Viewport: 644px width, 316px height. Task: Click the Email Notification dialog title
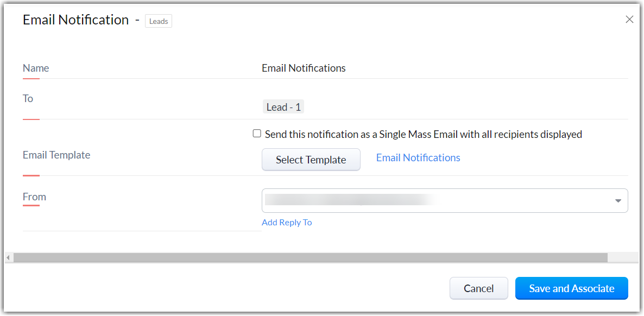pyautogui.click(x=75, y=20)
